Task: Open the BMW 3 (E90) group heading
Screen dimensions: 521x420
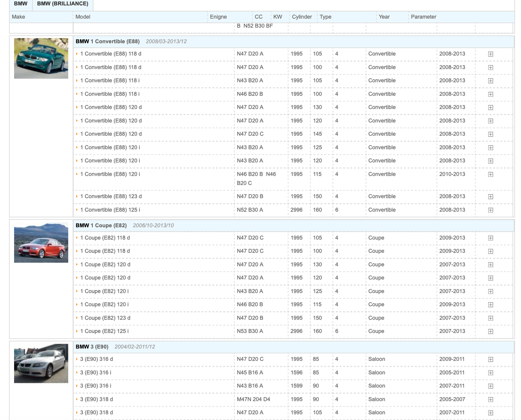Action: point(92,347)
